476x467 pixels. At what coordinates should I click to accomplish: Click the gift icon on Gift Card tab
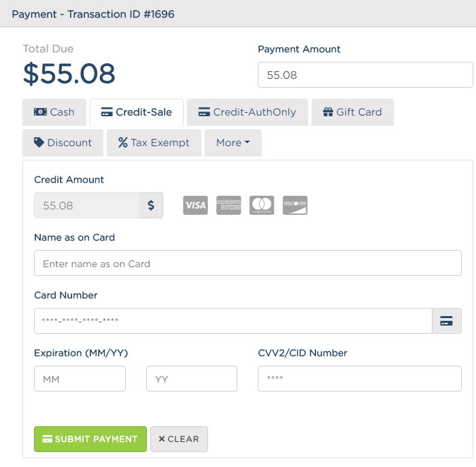click(x=328, y=112)
